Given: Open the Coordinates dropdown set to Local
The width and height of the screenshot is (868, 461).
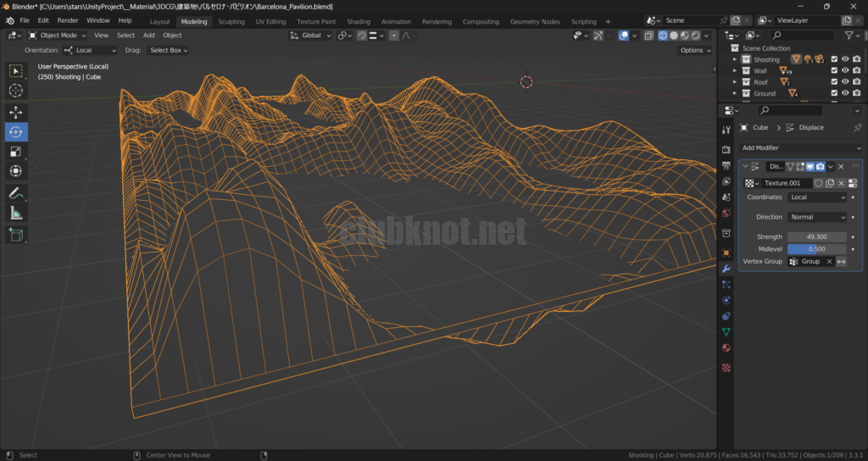Looking at the screenshot, I should click(816, 197).
